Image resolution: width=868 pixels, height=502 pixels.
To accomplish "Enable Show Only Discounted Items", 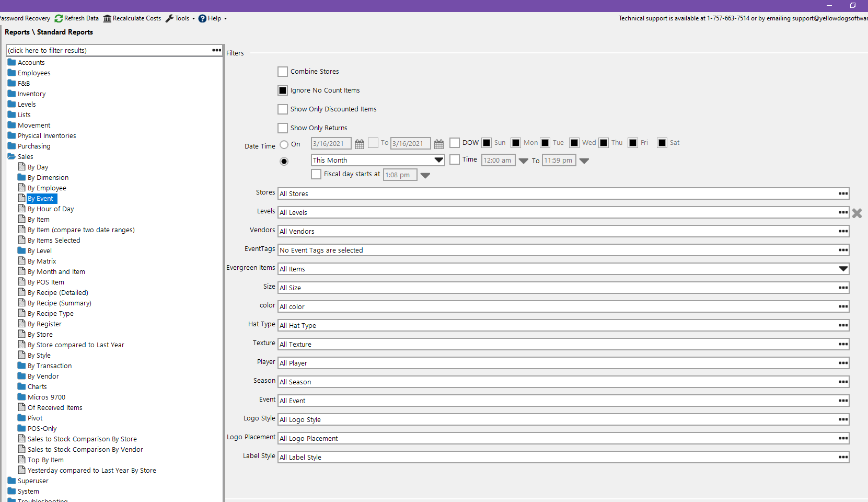I will click(x=283, y=109).
